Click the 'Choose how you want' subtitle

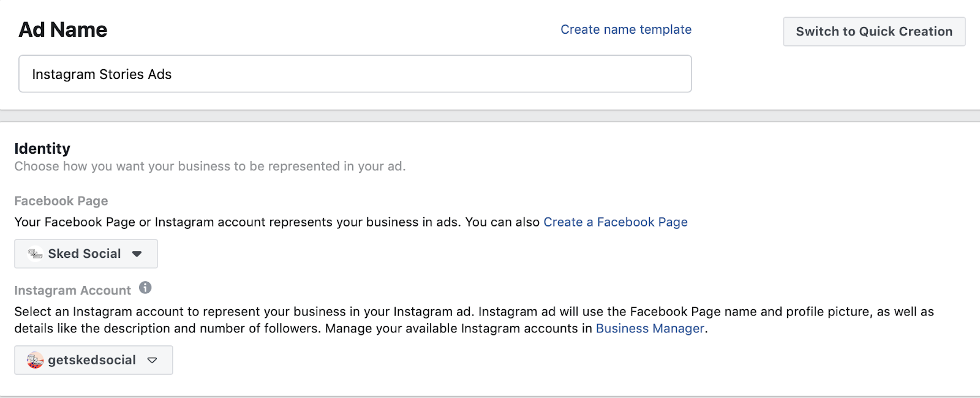[210, 167]
